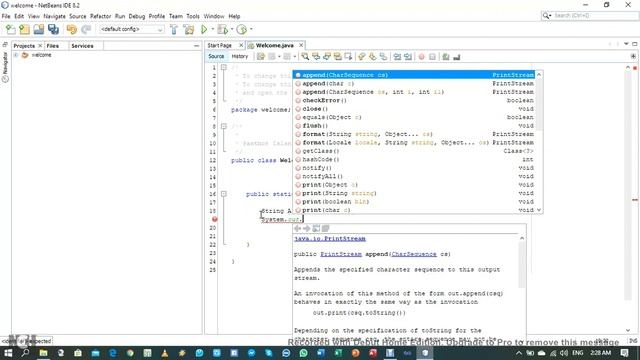Select print(String string) in completion list
Image resolution: width=640 pixels, height=360 pixels.
pos(414,193)
